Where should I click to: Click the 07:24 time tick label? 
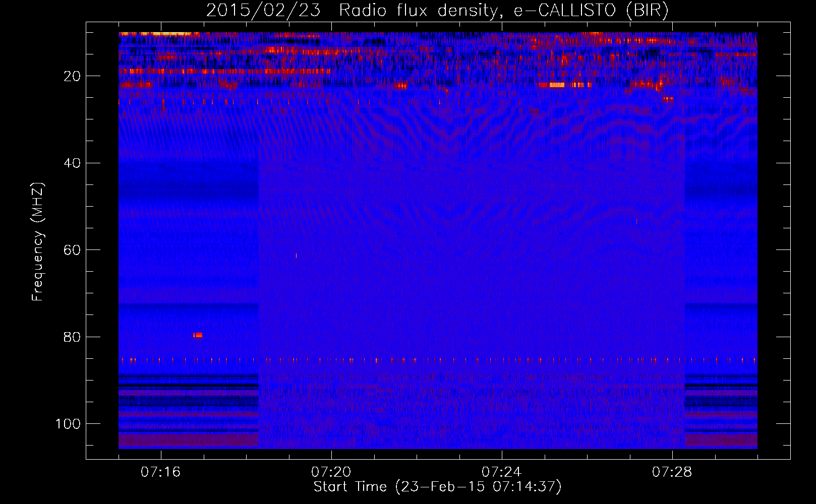501,472
